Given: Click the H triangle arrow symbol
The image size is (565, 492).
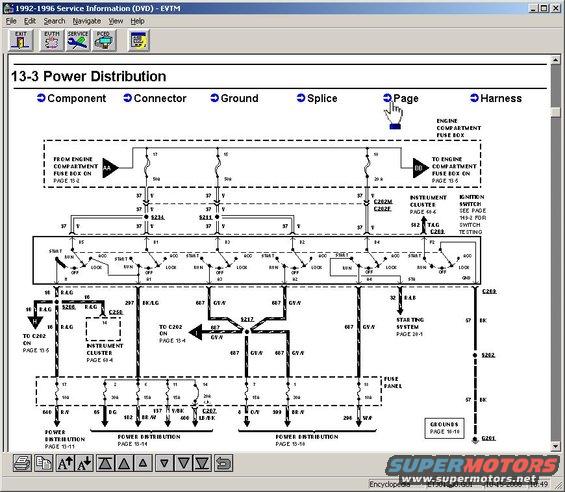Looking at the screenshot, I should (35, 322).
